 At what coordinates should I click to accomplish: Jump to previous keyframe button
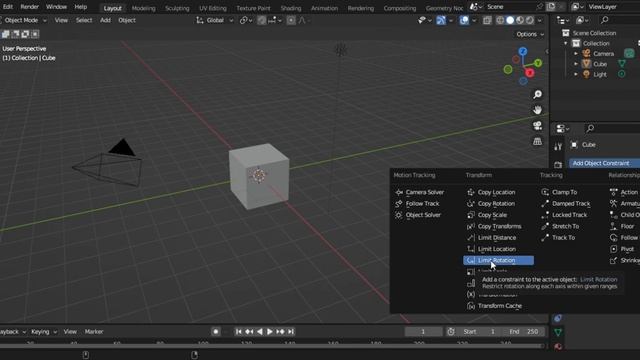coord(249,331)
